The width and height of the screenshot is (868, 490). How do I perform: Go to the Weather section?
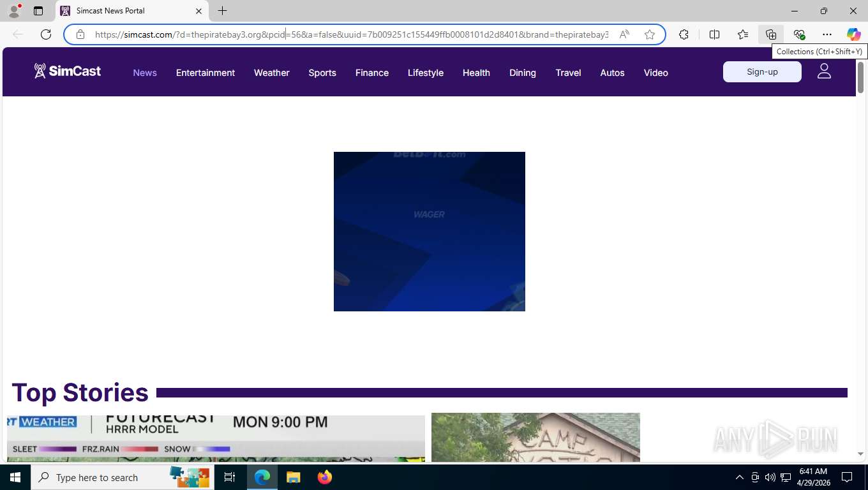click(272, 73)
